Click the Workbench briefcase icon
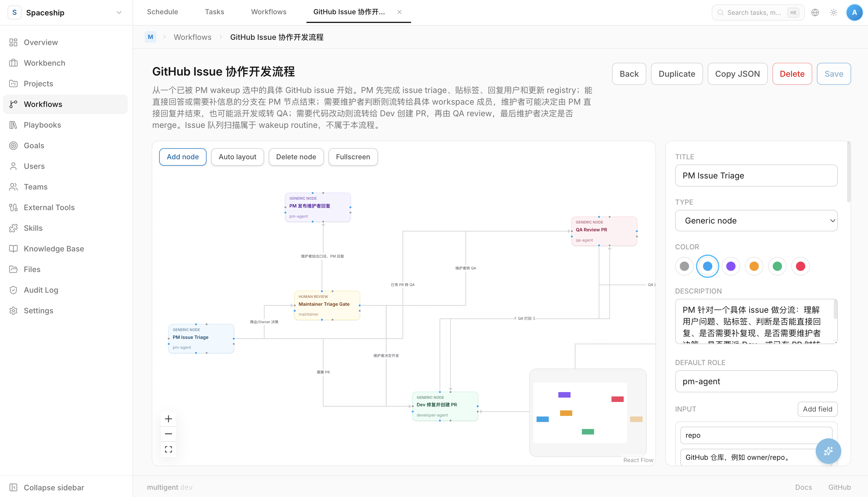 coord(13,63)
